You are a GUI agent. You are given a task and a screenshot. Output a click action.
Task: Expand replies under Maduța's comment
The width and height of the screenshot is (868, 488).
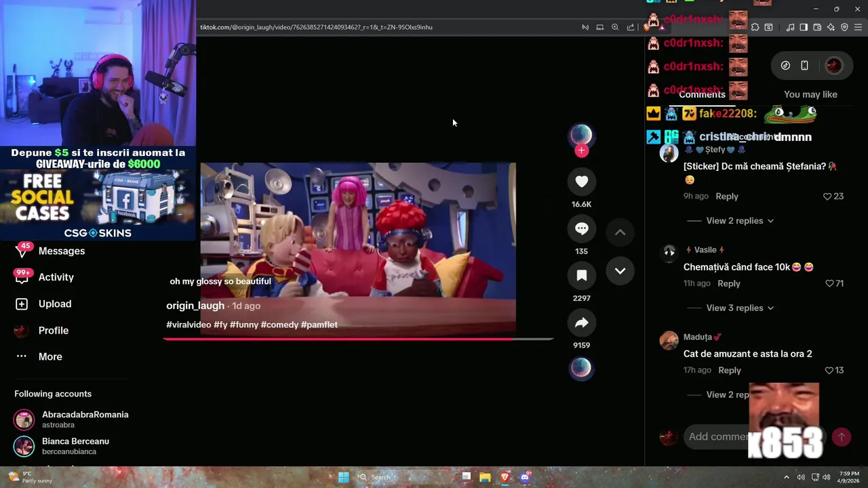[728, 394]
